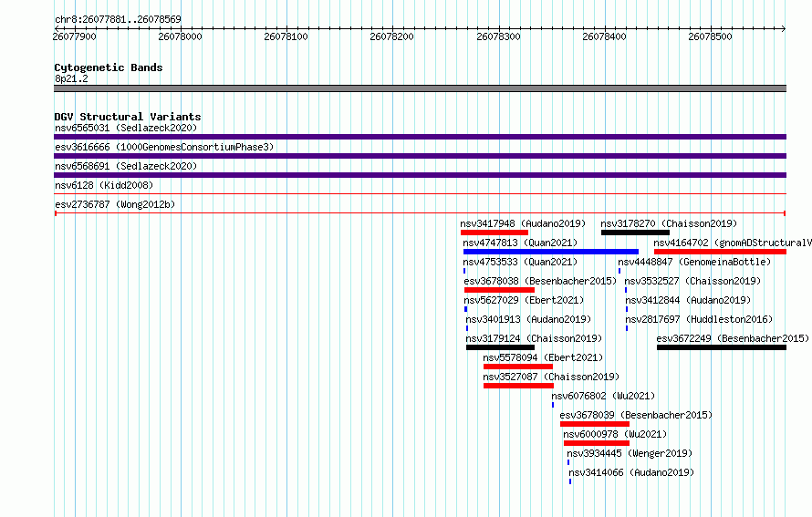Open the nsv6568691 (Sedlazeck2020) variant label

(126, 166)
